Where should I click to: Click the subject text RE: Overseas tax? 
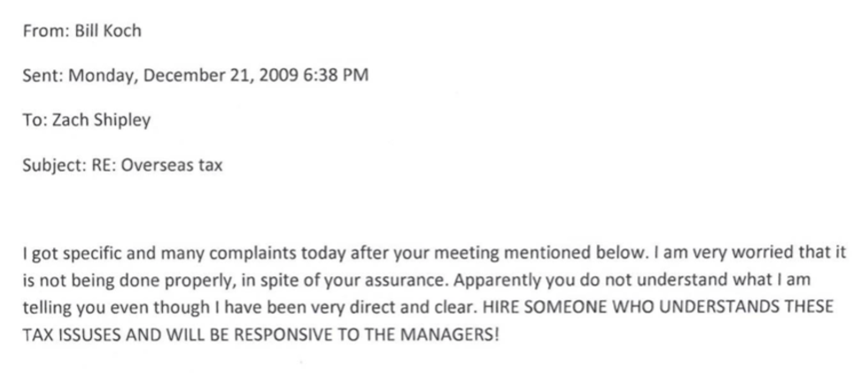tap(157, 165)
